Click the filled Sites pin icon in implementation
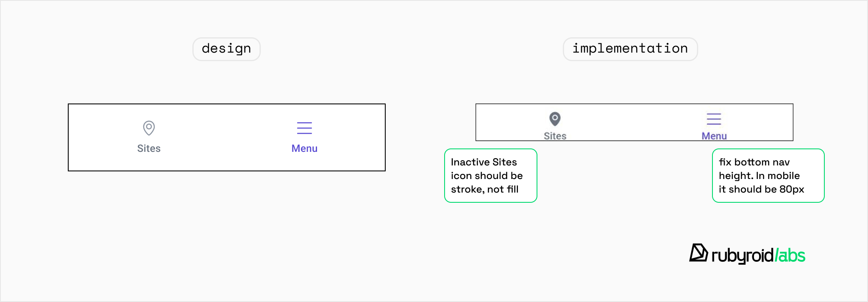 pos(555,119)
